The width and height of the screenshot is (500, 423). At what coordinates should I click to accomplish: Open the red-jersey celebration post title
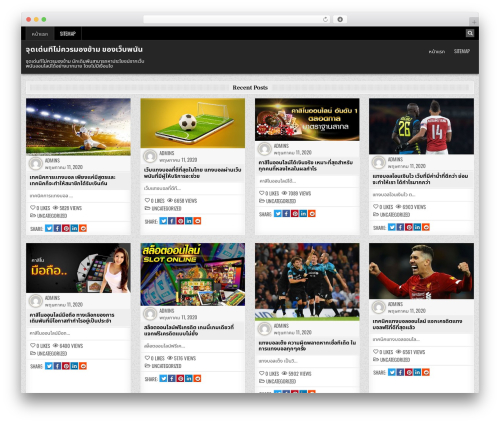pos(417,324)
